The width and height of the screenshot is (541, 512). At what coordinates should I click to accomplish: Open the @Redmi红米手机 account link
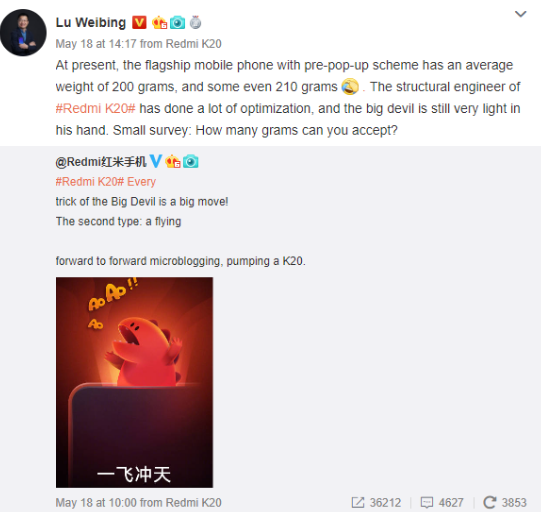coord(101,161)
